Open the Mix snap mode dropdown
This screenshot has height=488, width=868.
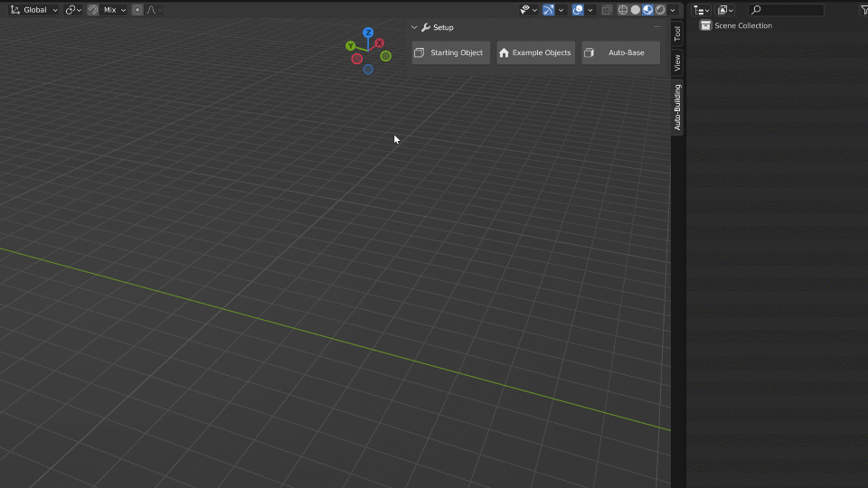point(114,10)
